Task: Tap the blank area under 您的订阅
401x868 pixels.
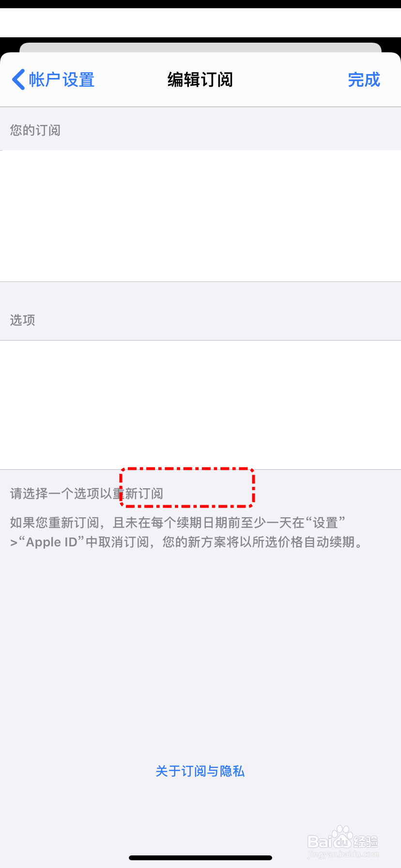Action: click(x=200, y=216)
